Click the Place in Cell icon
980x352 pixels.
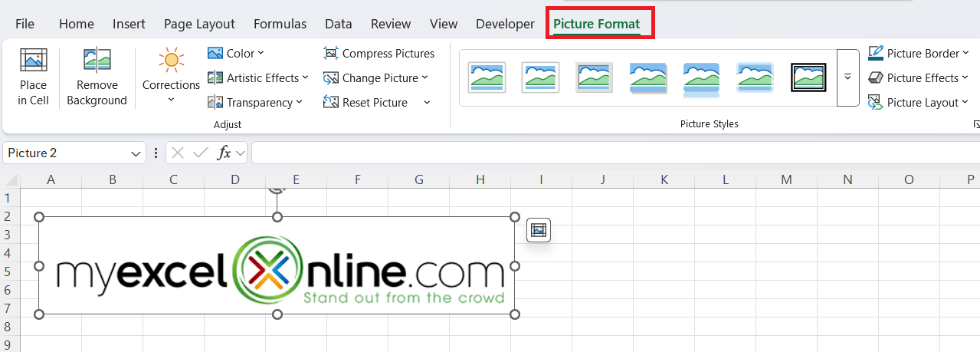33,61
